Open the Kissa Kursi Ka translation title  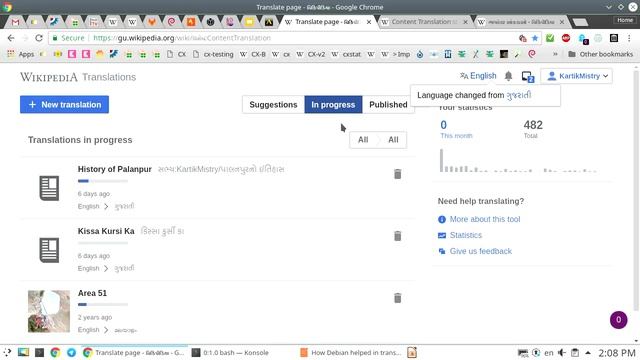(x=106, y=231)
